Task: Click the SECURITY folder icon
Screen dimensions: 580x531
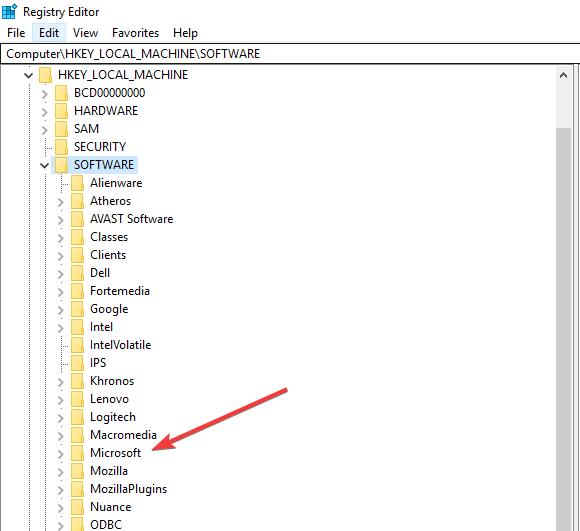Action: pos(61,147)
